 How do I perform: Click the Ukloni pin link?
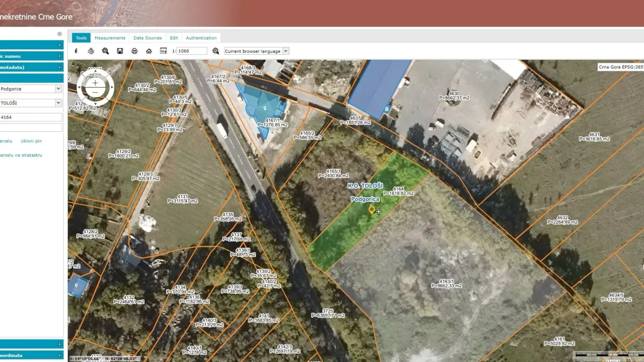(31, 141)
